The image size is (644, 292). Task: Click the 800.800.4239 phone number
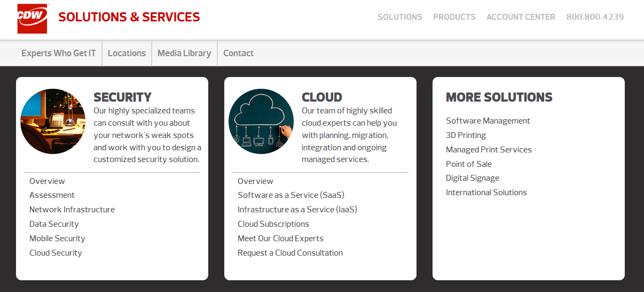[x=595, y=17]
